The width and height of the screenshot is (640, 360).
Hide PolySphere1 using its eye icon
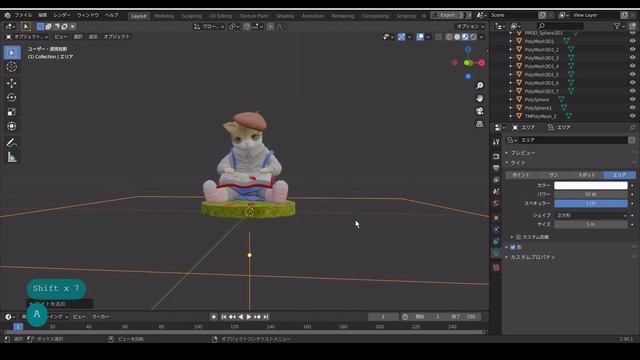pos(632,108)
